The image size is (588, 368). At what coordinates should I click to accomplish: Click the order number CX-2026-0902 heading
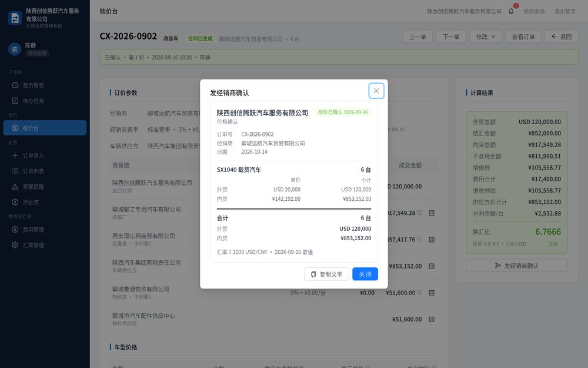click(x=128, y=37)
